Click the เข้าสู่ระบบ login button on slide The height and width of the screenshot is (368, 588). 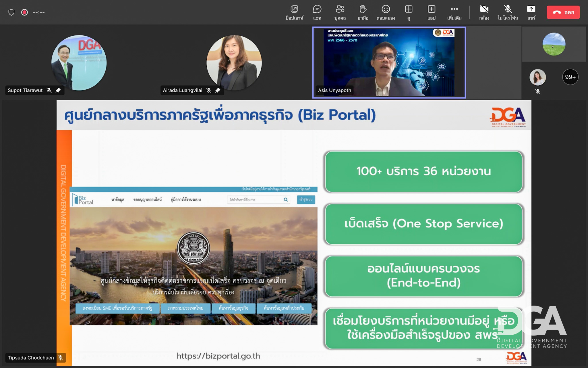[306, 200]
